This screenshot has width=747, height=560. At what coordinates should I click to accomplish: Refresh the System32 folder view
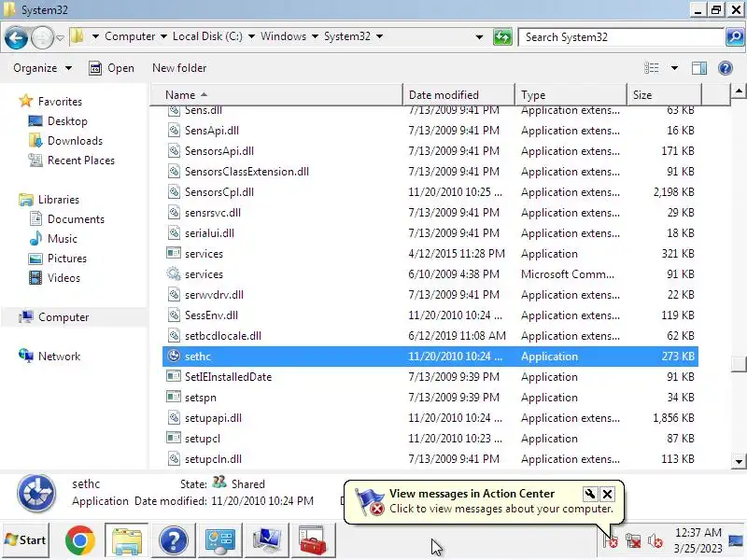(502, 37)
